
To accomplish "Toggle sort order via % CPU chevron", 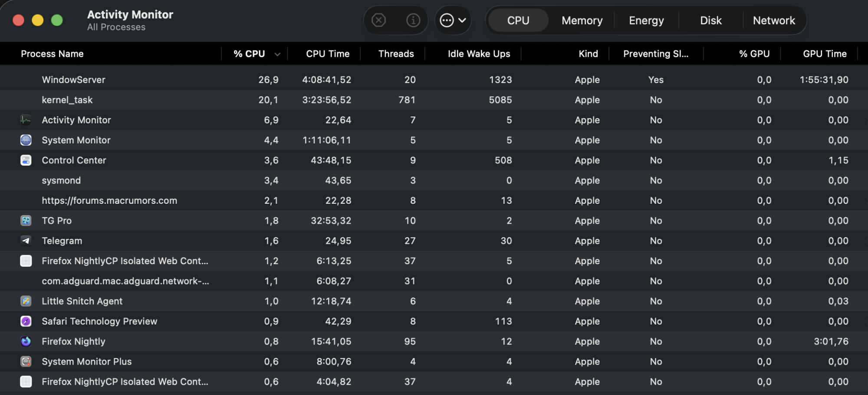I will point(277,54).
